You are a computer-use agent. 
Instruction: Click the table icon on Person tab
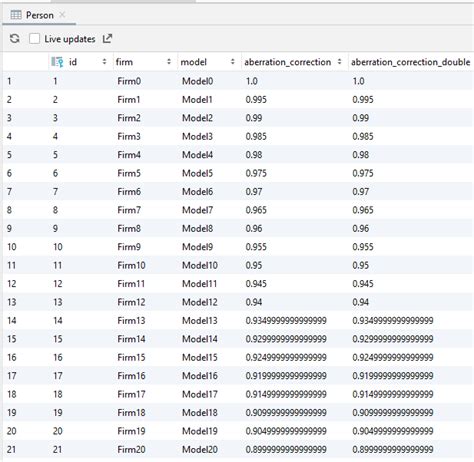pos(16,15)
